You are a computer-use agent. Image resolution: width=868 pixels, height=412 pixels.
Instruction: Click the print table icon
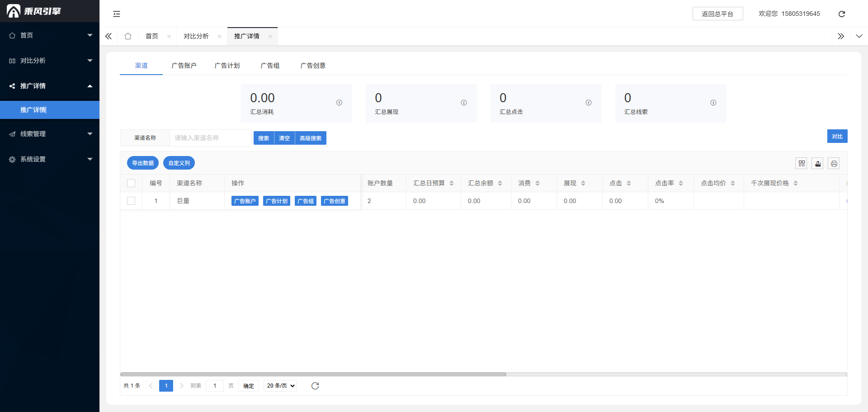(834, 163)
